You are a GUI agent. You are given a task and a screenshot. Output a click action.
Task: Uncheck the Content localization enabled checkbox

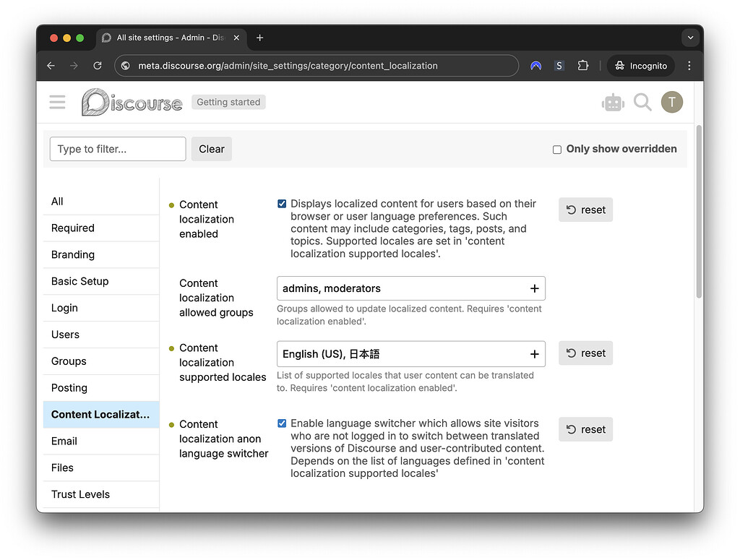pos(282,204)
